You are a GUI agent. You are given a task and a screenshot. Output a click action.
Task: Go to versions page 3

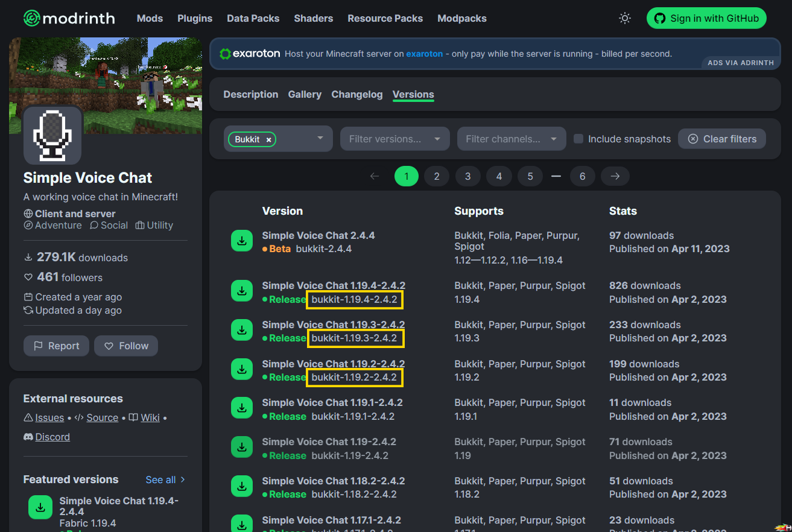(x=467, y=176)
